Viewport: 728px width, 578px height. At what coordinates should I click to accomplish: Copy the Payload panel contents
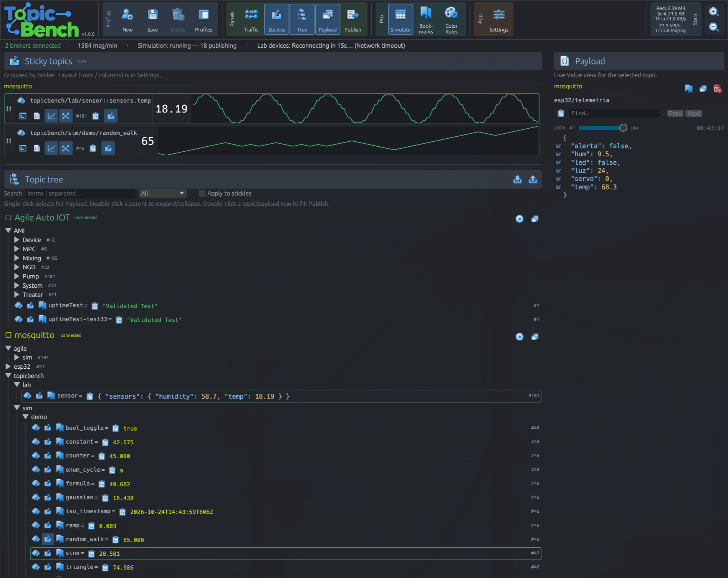pyautogui.click(x=561, y=113)
